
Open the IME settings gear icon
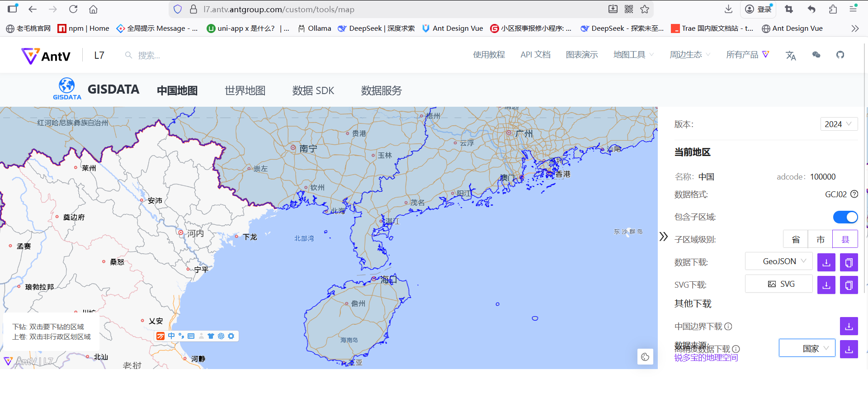click(231, 336)
